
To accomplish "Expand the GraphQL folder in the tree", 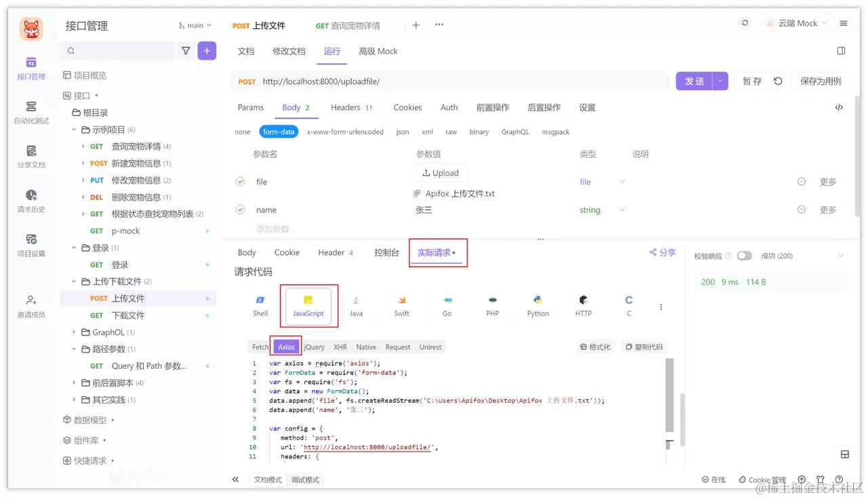I will 75,332.
